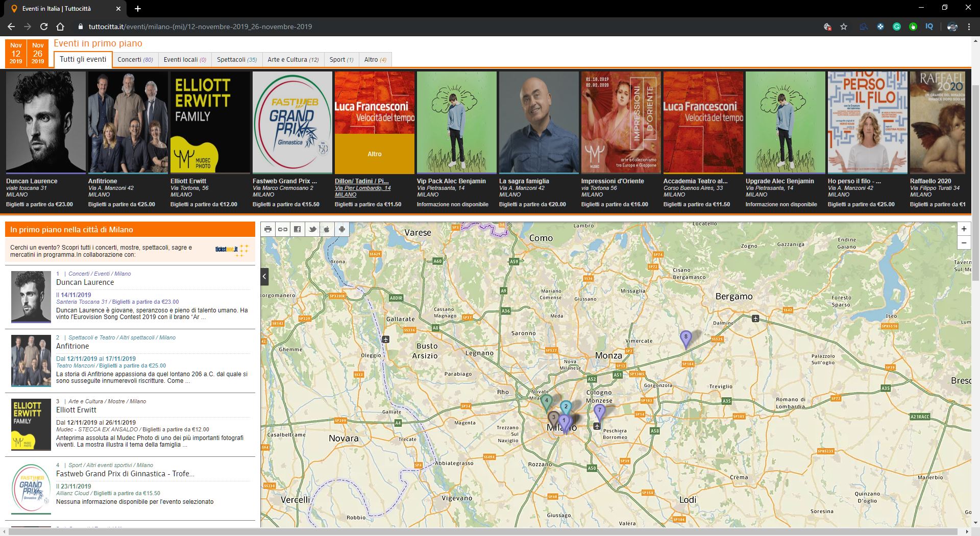Select the Arte e Cultura tab
This screenshot has height=536, width=980.
(x=293, y=60)
